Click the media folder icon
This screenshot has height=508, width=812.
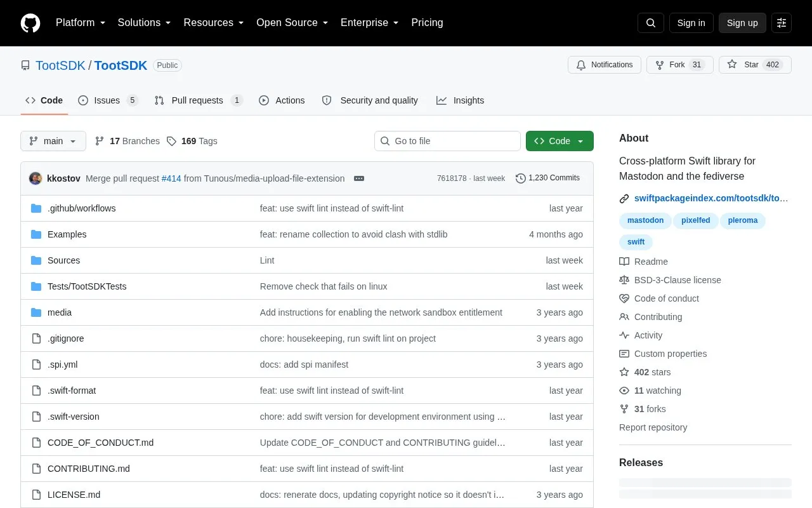tap(36, 312)
